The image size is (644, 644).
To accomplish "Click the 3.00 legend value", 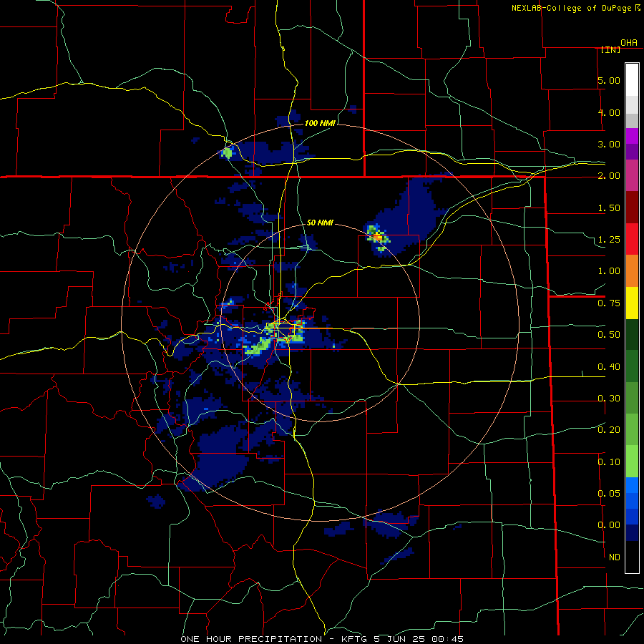I will pos(609,144).
